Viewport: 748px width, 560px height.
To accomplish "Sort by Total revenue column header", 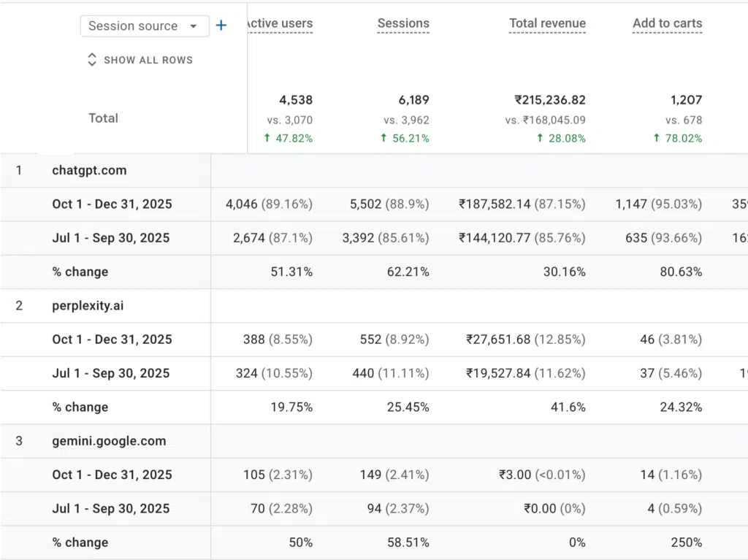I will point(547,23).
